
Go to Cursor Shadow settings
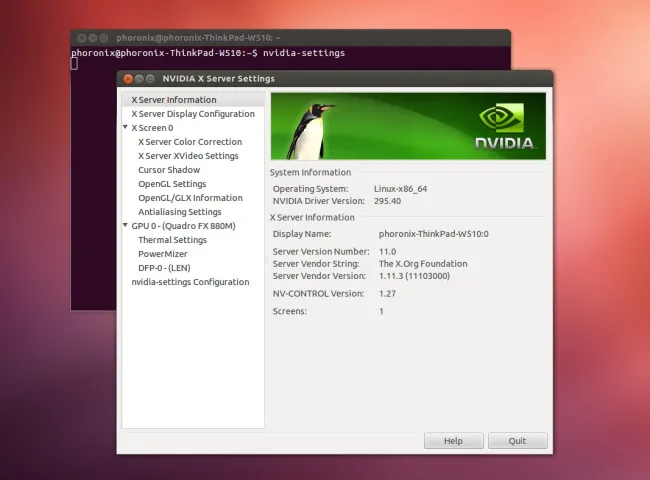[169, 170]
